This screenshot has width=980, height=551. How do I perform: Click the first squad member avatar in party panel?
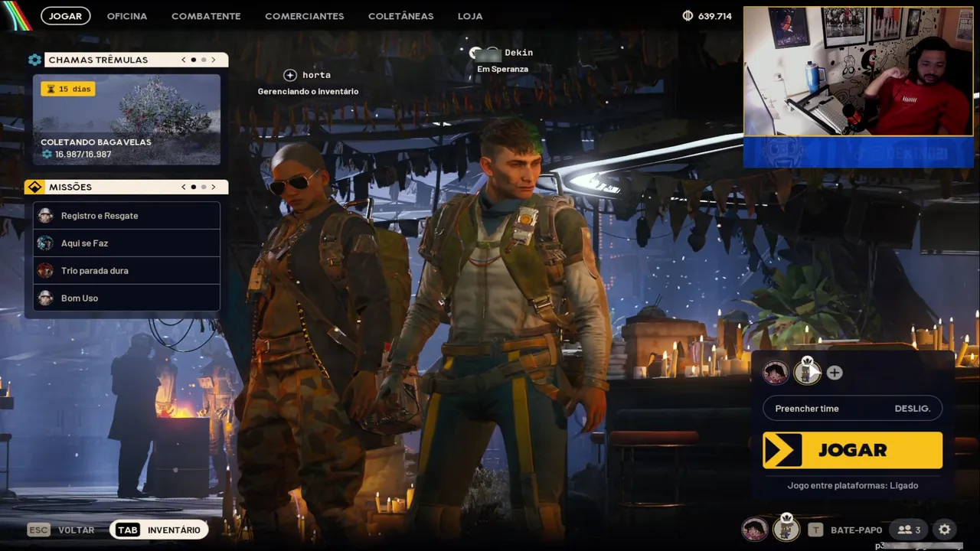[776, 372]
